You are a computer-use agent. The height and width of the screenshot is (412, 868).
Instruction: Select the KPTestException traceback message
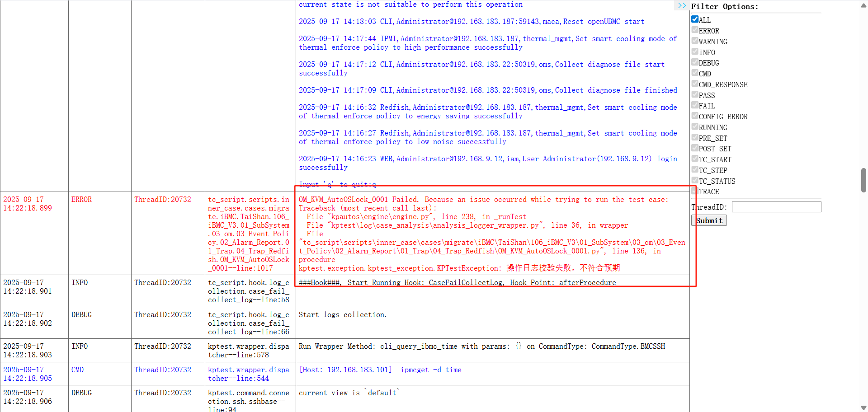click(x=459, y=268)
